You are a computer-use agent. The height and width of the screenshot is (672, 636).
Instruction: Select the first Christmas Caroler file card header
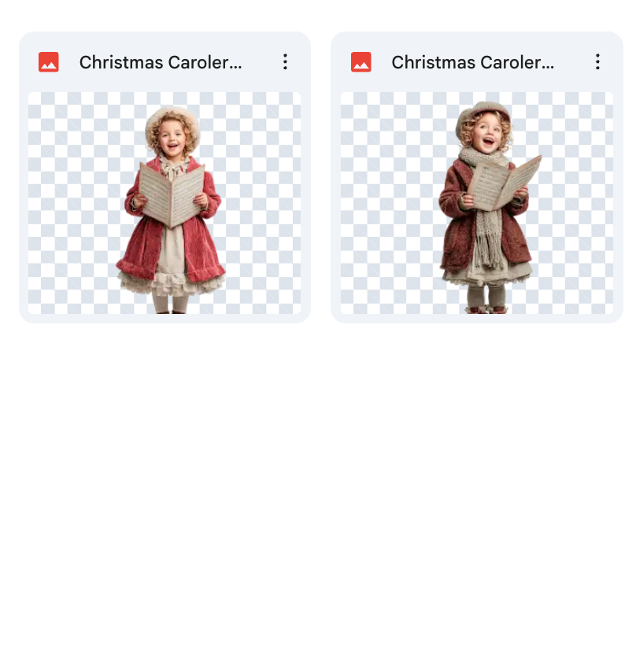point(165,62)
